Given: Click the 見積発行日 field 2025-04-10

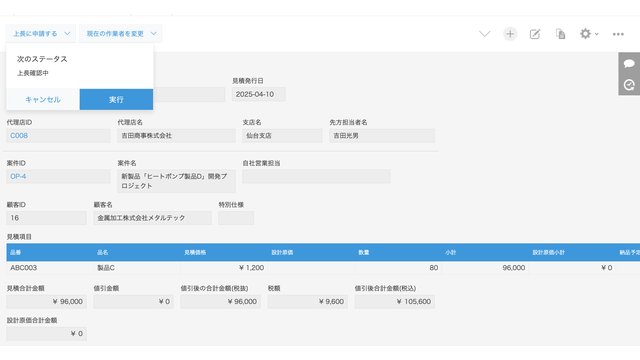Looking at the screenshot, I should 259,94.
